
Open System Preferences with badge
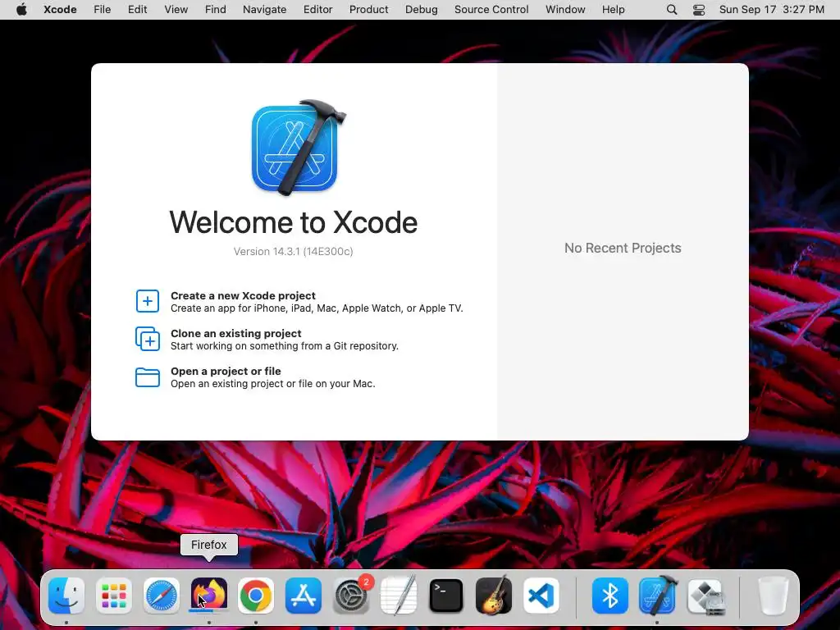[x=351, y=596]
